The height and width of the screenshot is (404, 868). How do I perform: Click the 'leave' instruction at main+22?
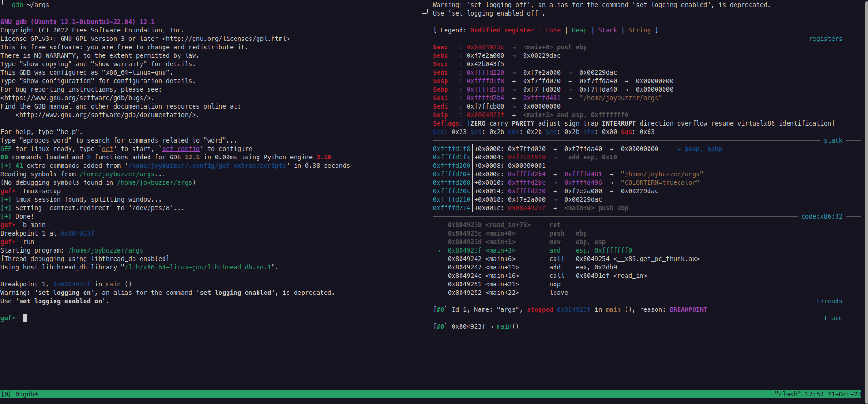point(559,293)
